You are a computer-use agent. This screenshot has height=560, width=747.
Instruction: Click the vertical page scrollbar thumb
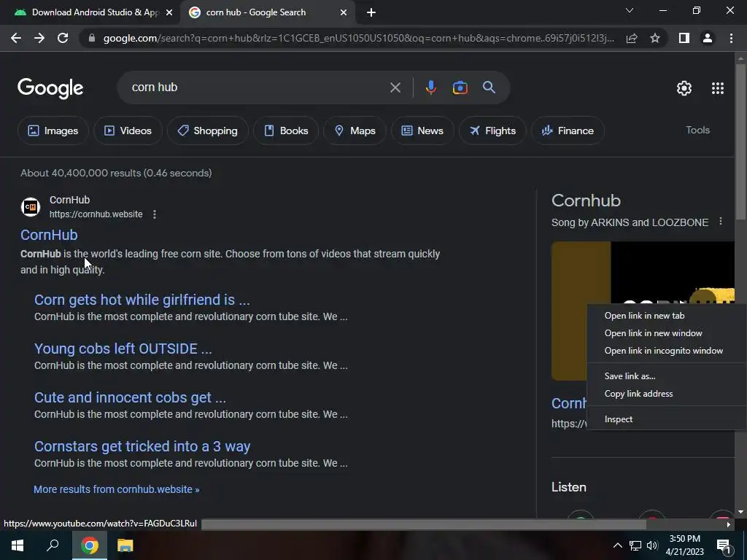click(740, 141)
